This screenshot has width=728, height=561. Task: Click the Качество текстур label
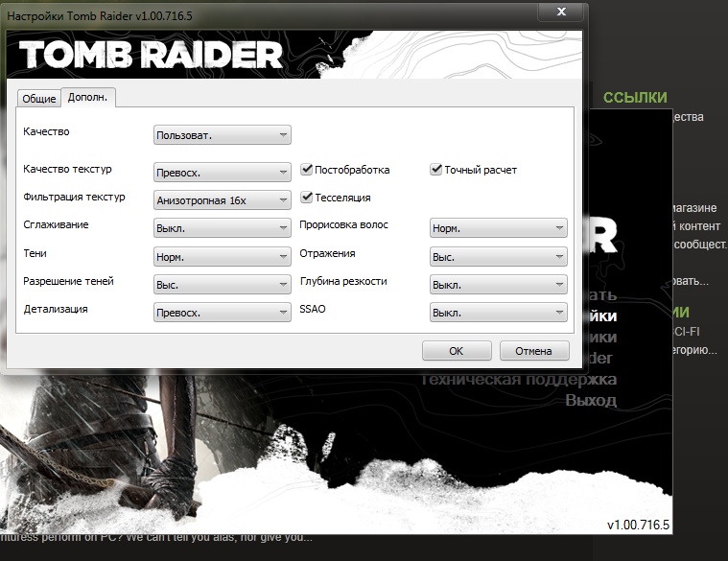tap(68, 170)
